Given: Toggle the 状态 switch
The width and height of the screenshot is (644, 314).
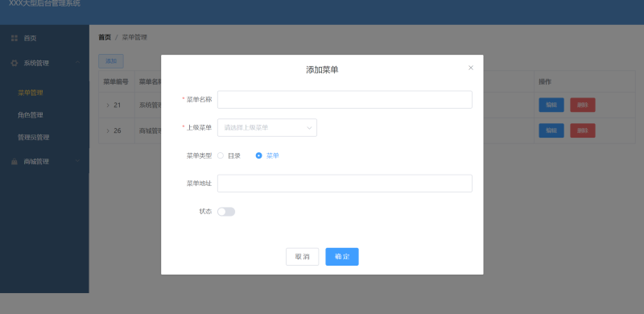Looking at the screenshot, I should (226, 212).
